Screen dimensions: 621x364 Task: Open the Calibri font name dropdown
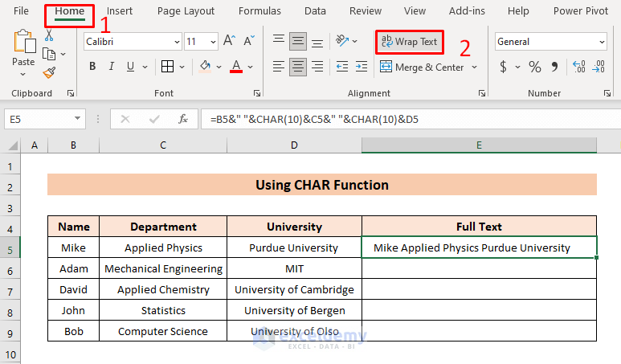pos(177,42)
